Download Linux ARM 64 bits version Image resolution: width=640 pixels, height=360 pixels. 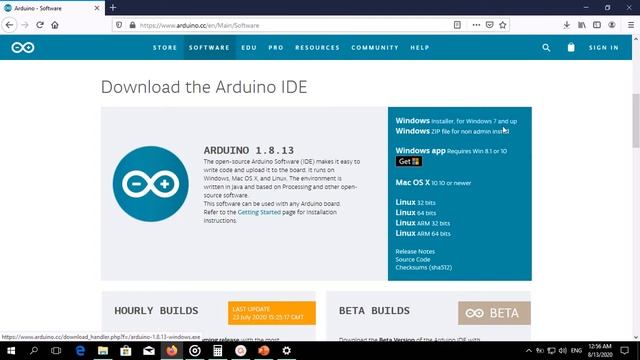pyautogui.click(x=423, y=233)
